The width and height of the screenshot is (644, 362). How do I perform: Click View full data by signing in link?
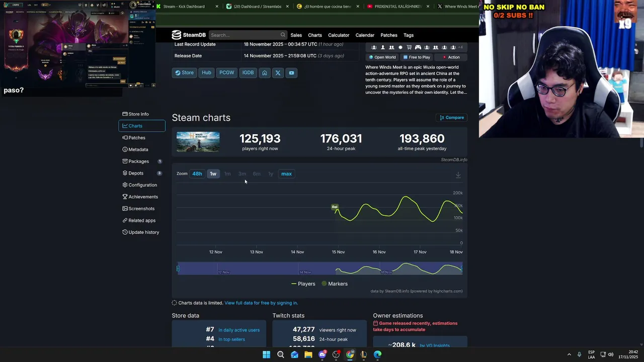pyautogui.click(x=261, y=303)
